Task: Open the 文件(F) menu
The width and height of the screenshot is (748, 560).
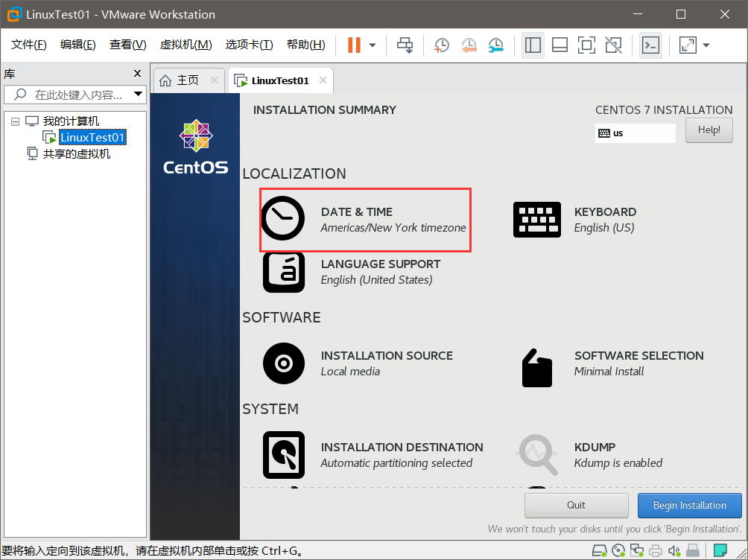Action: click(x=28, y=45)
